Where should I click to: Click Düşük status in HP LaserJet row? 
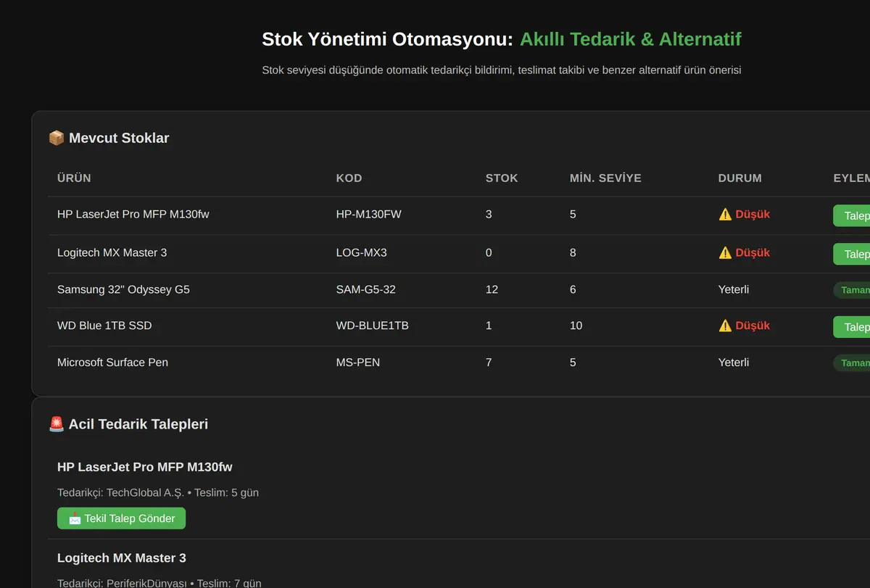point(744,215)
